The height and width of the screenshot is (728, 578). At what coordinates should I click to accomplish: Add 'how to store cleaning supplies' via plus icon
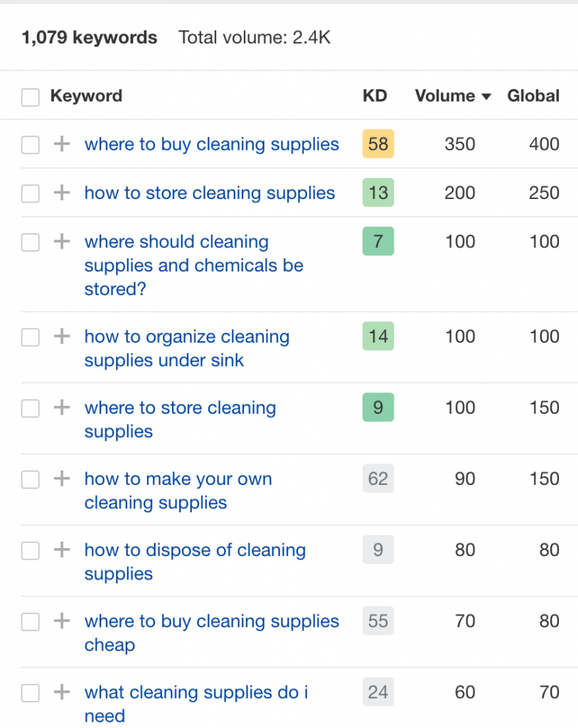[x=62, y=193]
